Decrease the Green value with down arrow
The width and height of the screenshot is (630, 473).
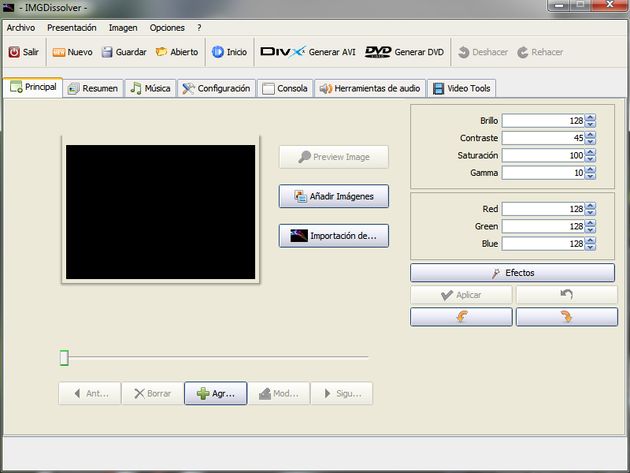pyautogui.click(x=590, y=229)
